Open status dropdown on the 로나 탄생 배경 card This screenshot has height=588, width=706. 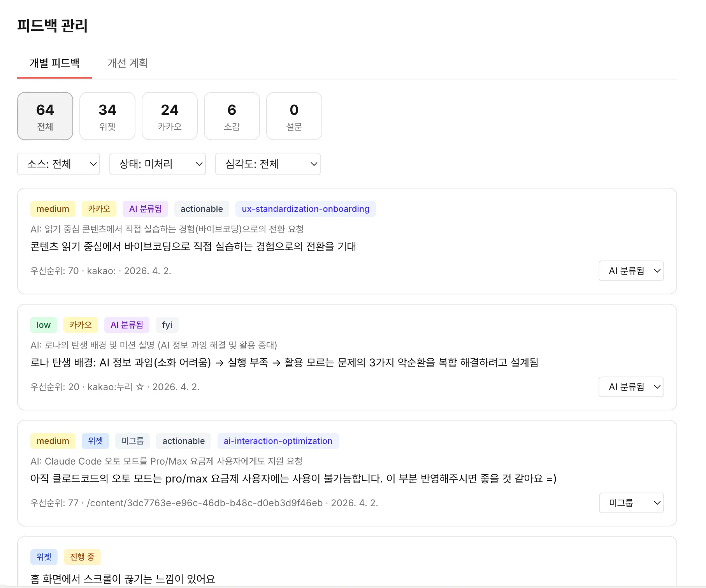[x=631, y=387]
